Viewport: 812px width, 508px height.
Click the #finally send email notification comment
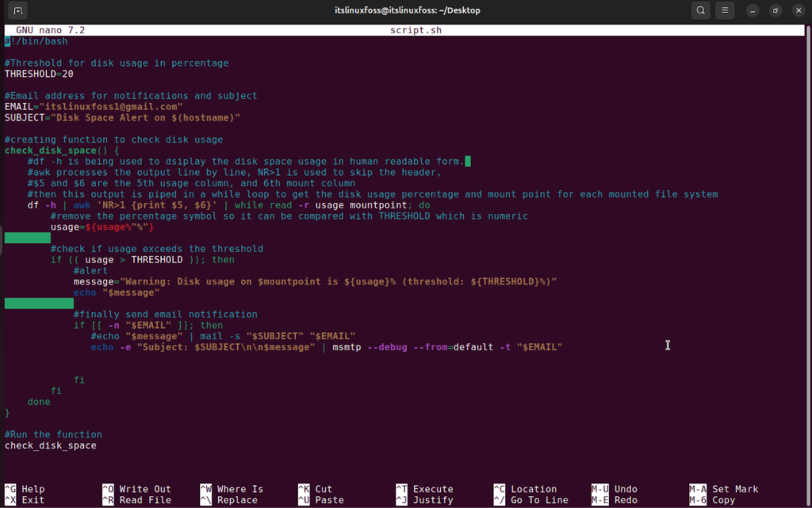166,315
